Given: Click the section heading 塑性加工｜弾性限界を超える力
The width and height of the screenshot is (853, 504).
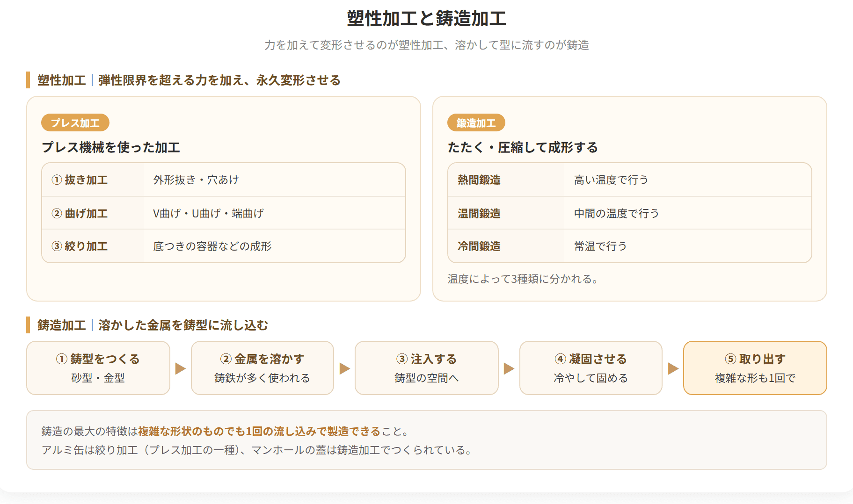Looking at the screenshot, I should [189, 80].
